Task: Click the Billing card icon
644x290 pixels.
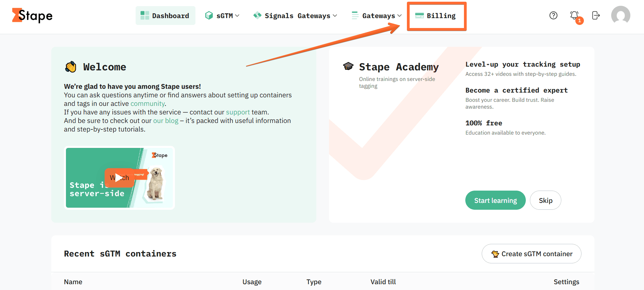Action: tap(419, 16)
